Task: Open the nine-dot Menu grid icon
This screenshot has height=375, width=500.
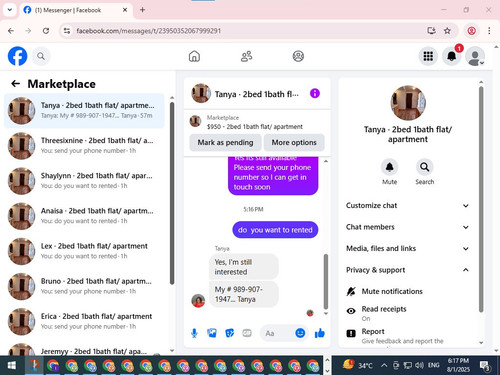Action: [428, 56]
